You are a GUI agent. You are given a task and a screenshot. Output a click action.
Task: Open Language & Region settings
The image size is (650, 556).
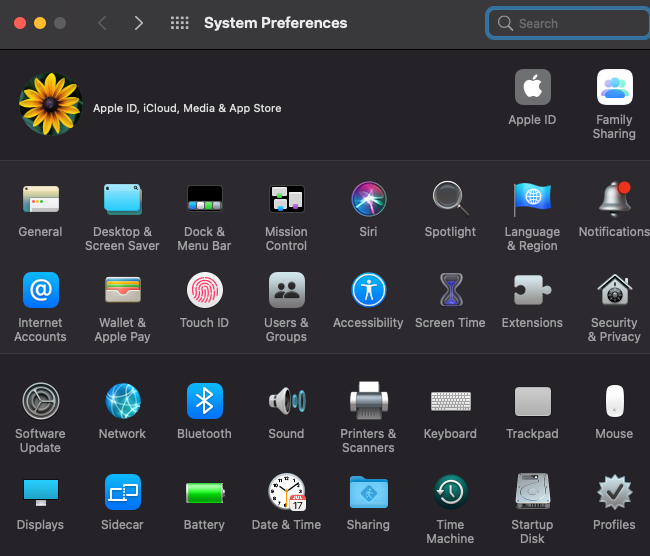coord(532,199)
